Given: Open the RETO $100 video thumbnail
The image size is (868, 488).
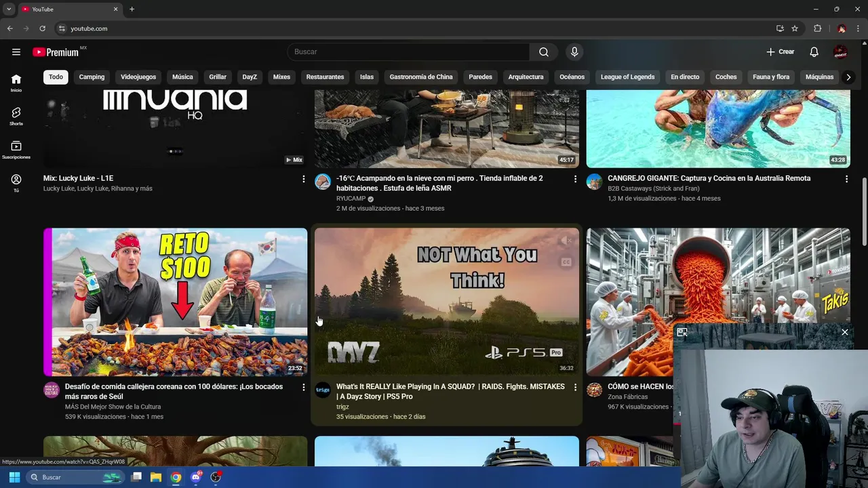Looking at the screenshot, I should pyautogui.click(x=175, y=302).
